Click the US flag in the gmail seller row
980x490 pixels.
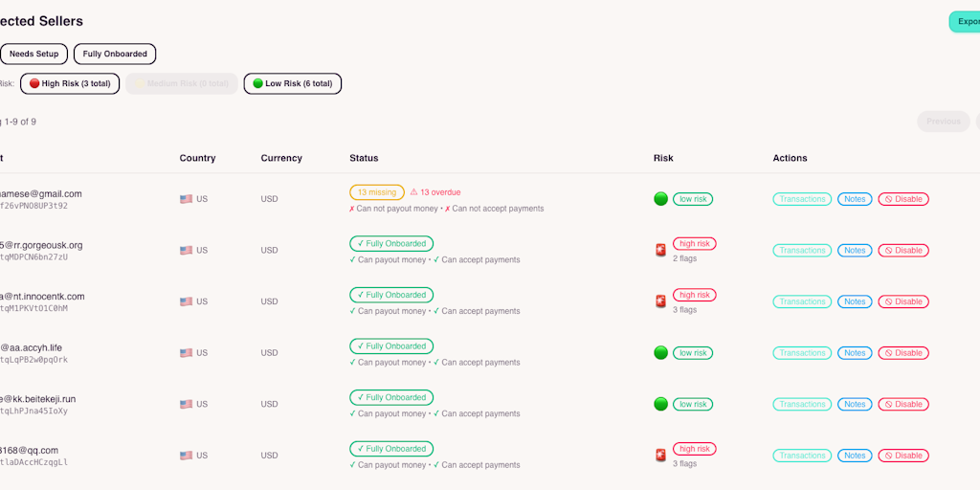coord(186,199)
